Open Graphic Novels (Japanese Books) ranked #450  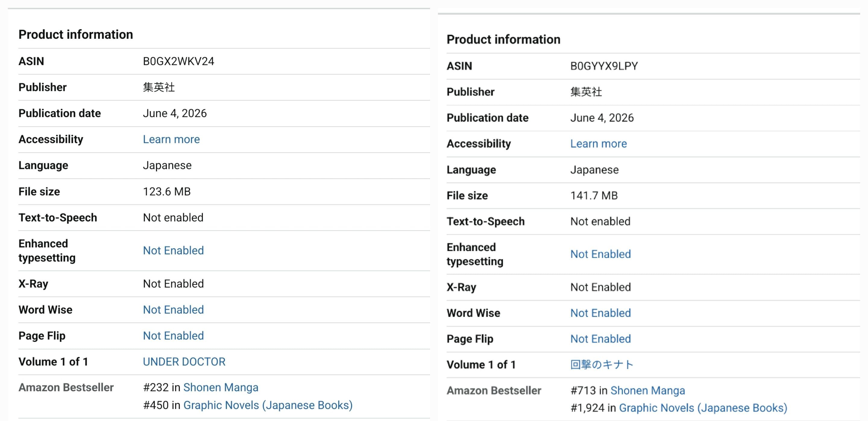point(268,405)
